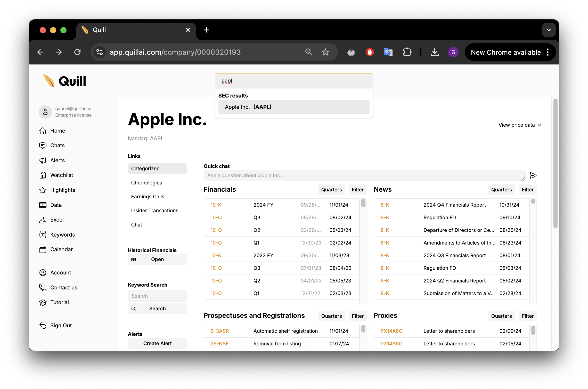588x389 pixels.
Task: Open the Calendar icon in sidebar
Action: click(x=43, y=249)
